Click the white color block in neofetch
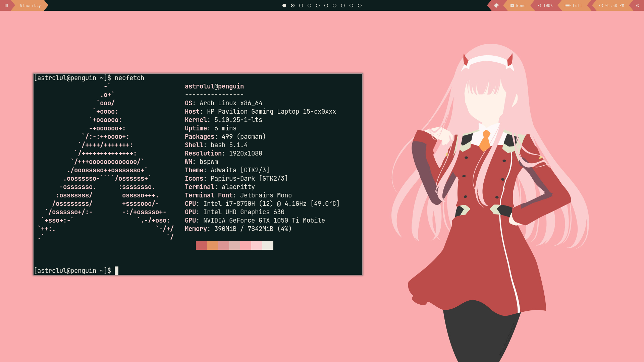Image resolution: width=644 pixels, height=362 pixels. (x=268, y=245)
